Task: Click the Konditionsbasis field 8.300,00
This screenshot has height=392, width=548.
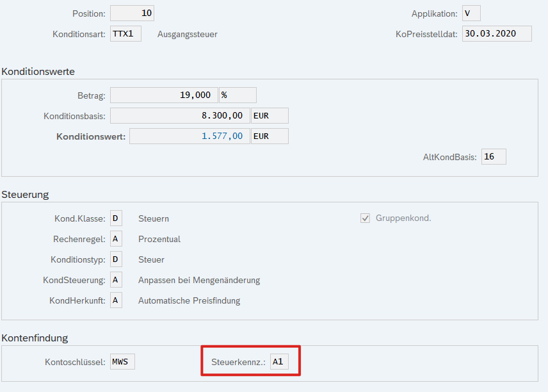Action: click(180, 116)
